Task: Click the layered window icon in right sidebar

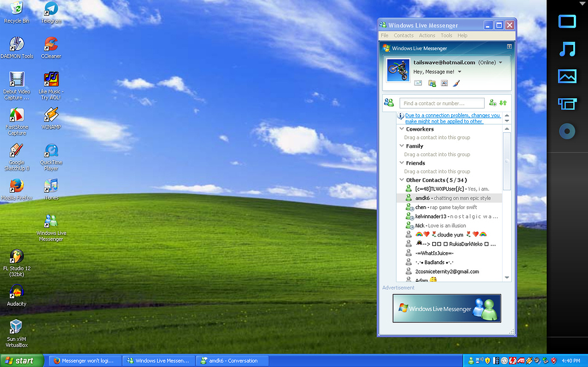Action: pyautogui.click(x=567, y=104)
